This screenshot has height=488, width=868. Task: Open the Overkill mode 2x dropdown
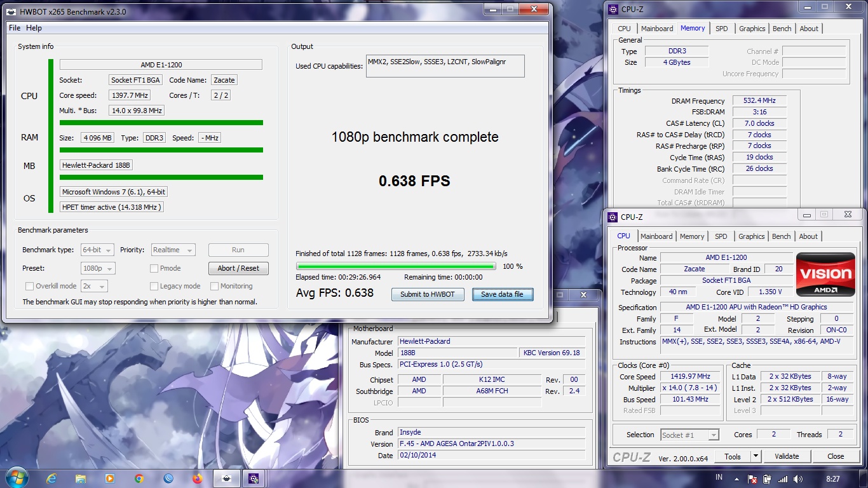[94, 286]
